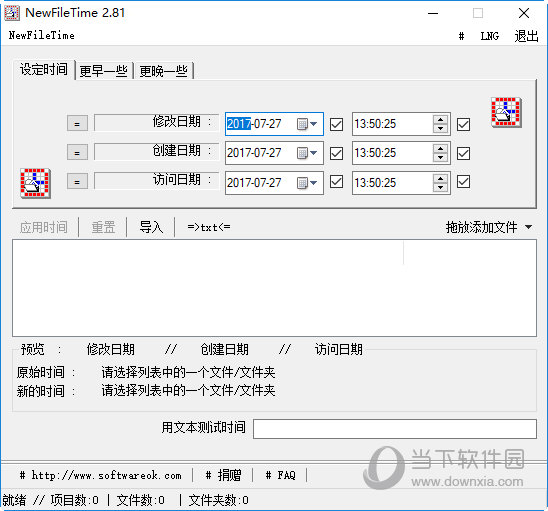This screenshot has height=511, width=548.
Task: Open calendar picker icon for 修改日期
Action: (307, 124)
